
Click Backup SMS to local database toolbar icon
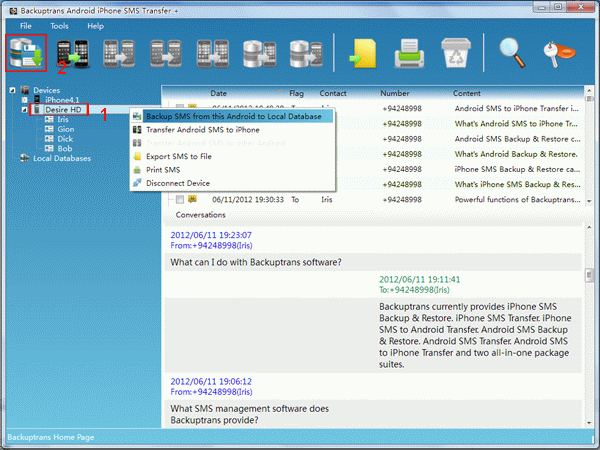tap(26, 53)
